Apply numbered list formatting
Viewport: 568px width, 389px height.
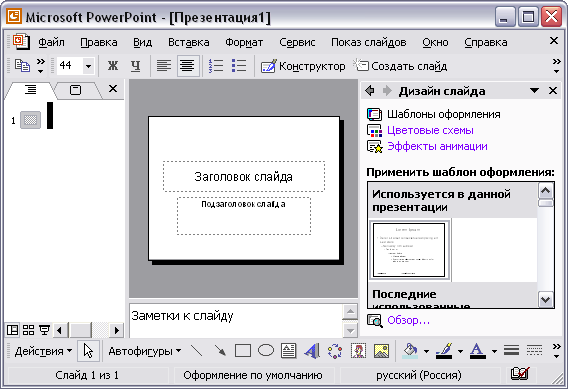216,66
